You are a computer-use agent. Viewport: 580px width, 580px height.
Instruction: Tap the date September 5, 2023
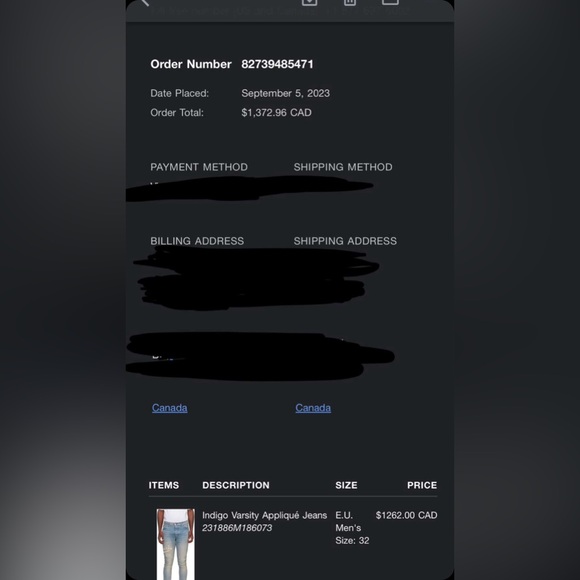click(x=286, y=93)
